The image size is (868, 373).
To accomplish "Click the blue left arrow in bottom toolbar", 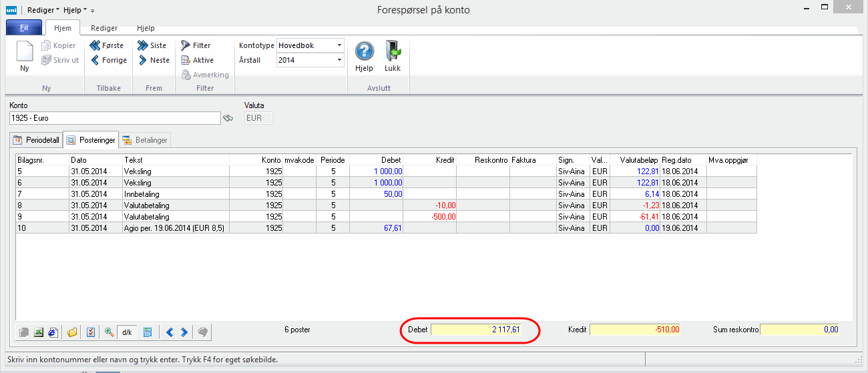I will 170,332.
